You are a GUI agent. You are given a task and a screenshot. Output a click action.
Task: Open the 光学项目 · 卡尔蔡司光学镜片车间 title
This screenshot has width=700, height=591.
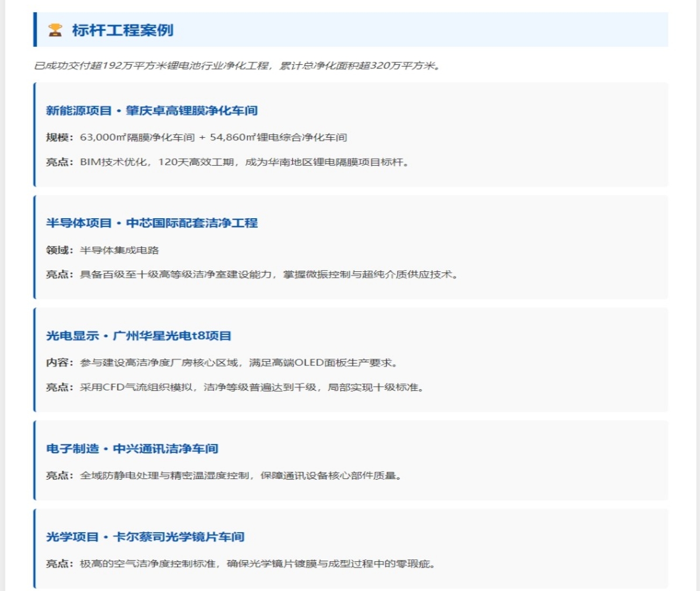point(145,537)
